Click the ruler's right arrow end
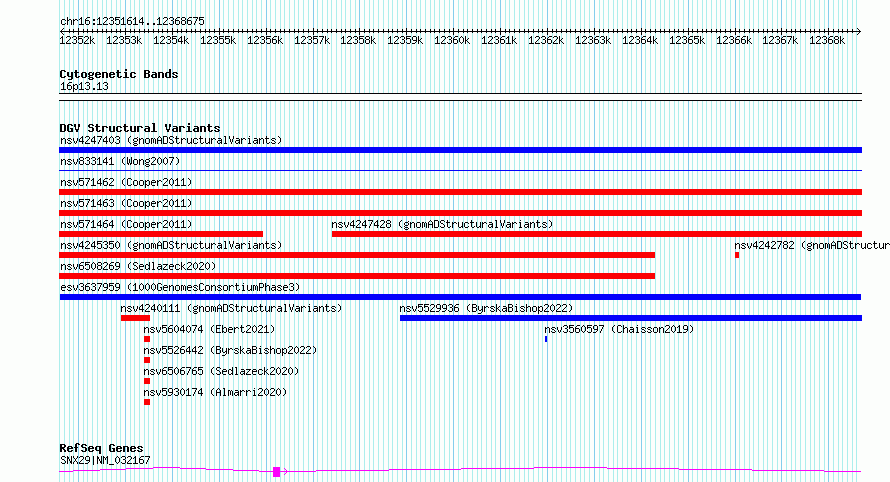The width and height of the screenshot is (890, 482). 859,31
